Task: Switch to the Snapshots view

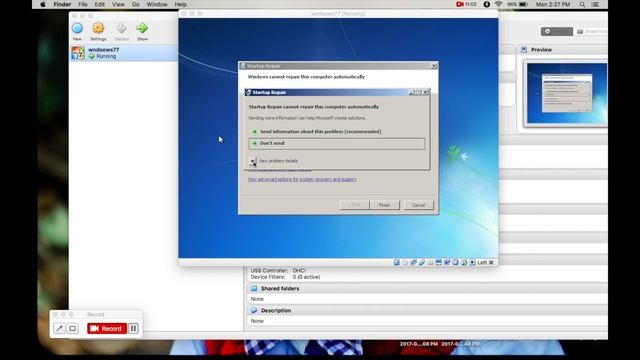Action: (591, 31)
